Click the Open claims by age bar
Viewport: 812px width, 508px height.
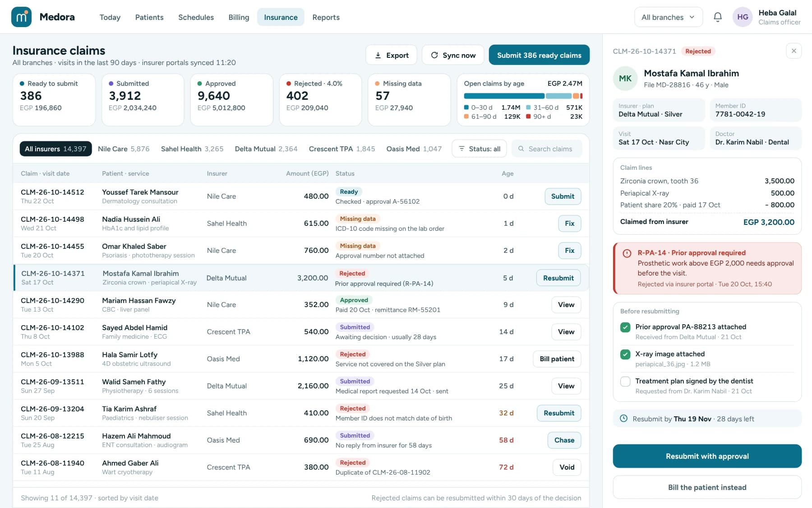coord(523,96)
